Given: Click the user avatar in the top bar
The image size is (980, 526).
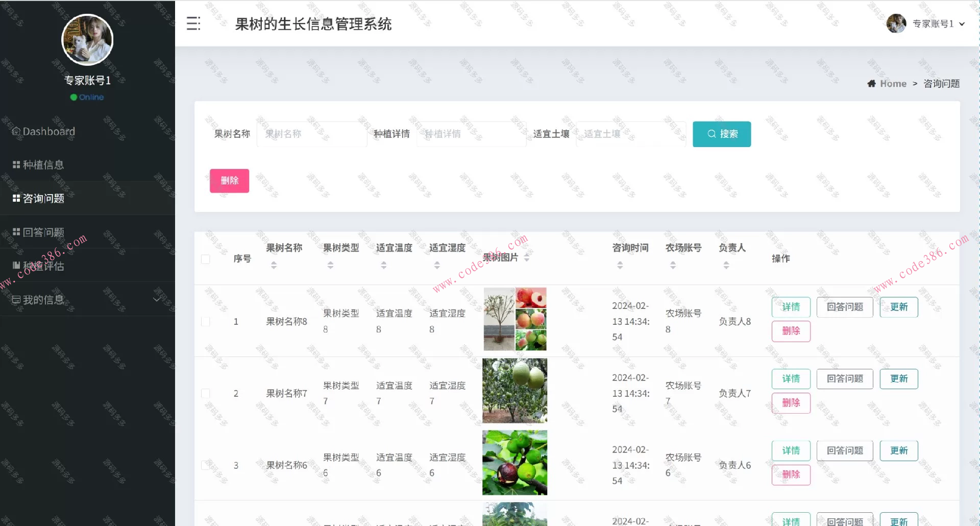Looking at the screenshot, I should pos(897,23).
